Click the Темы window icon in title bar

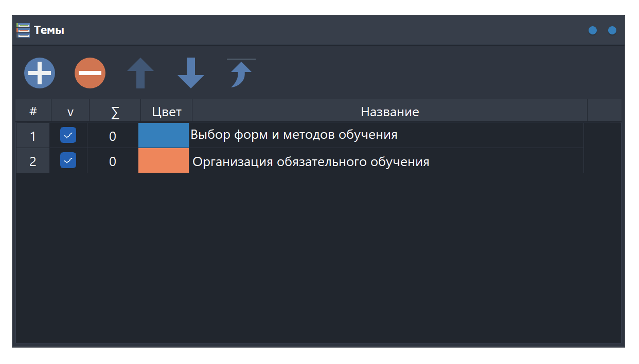(x=23, y=30)
